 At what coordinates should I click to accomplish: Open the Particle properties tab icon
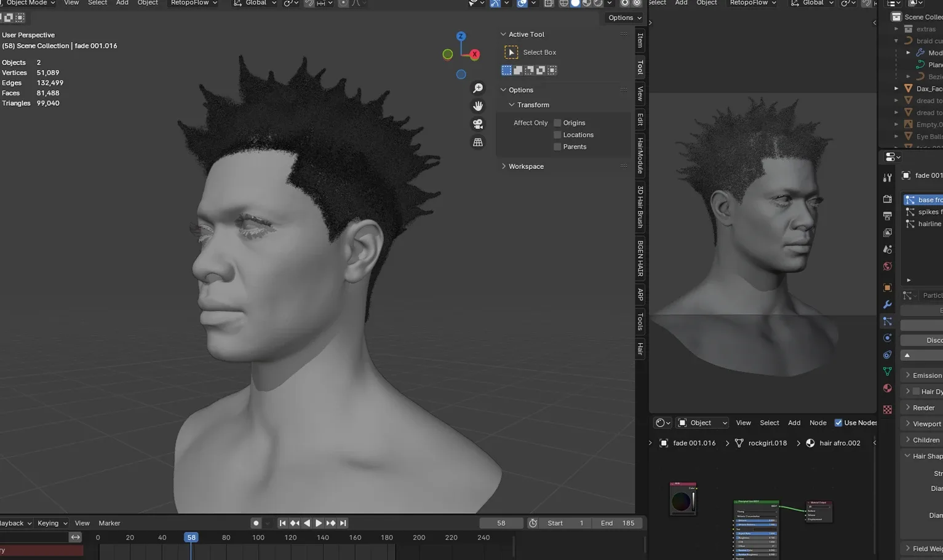tap(887, 321)
